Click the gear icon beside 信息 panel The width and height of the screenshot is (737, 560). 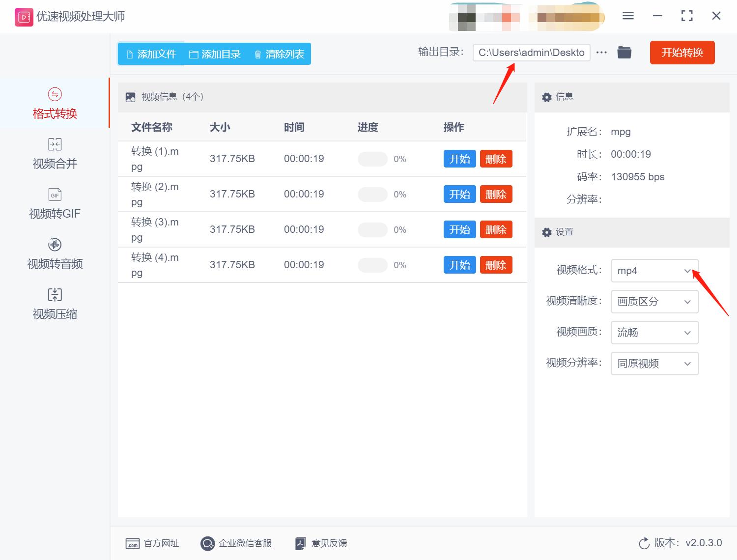pyautogui.click(x=546, y=97)
